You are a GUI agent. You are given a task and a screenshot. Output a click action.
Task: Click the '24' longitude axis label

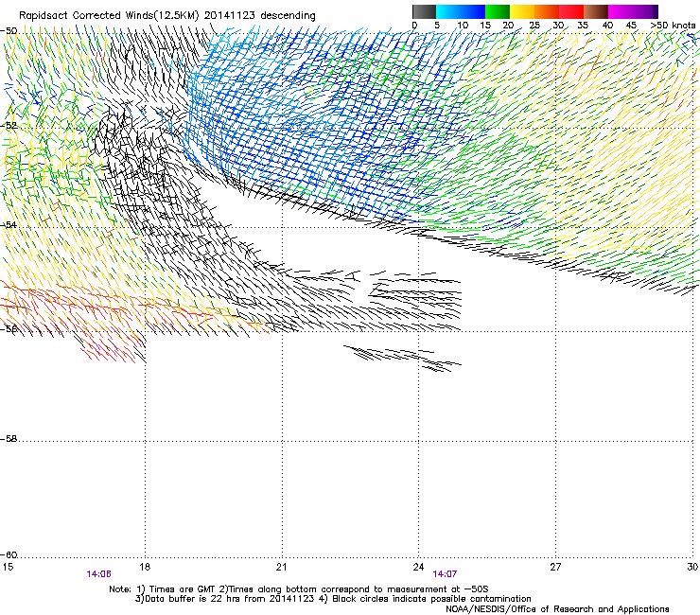418,567
